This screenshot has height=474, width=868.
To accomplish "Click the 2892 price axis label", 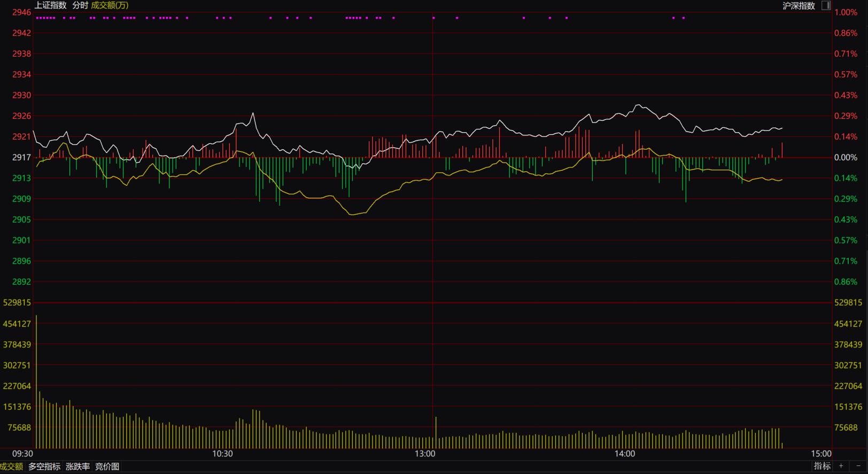I will [x=22, y=281].
